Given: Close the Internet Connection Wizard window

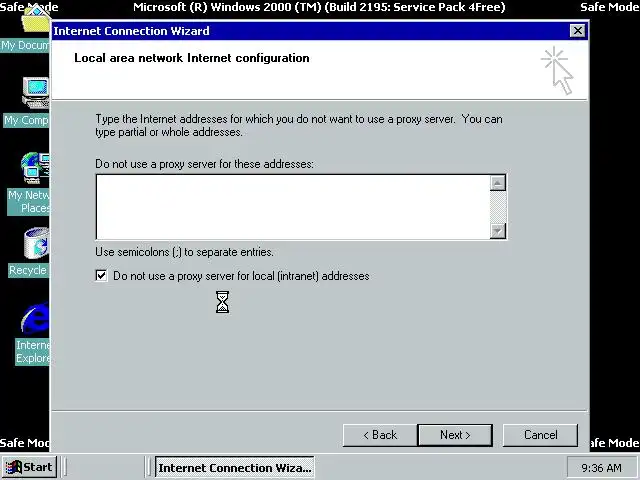Looking at the screenshot, I should [577, 31].
